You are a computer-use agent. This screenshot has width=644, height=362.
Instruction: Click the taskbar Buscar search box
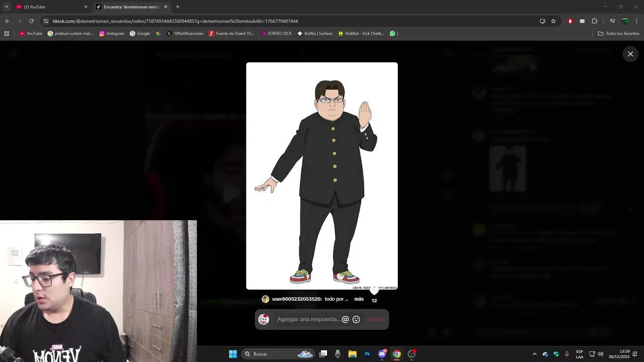point(278,354)
